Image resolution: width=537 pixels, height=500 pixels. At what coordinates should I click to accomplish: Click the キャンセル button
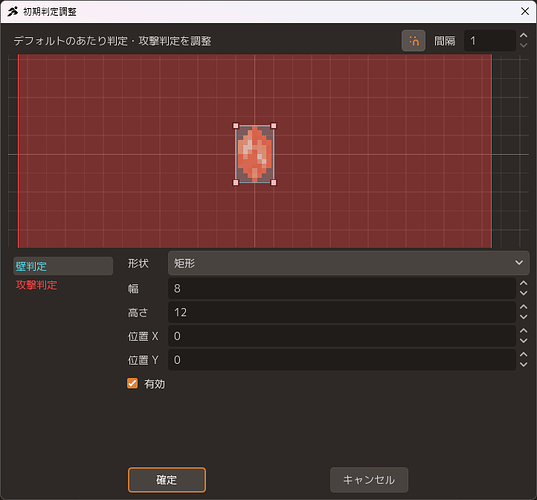click(x=369, y=480)
